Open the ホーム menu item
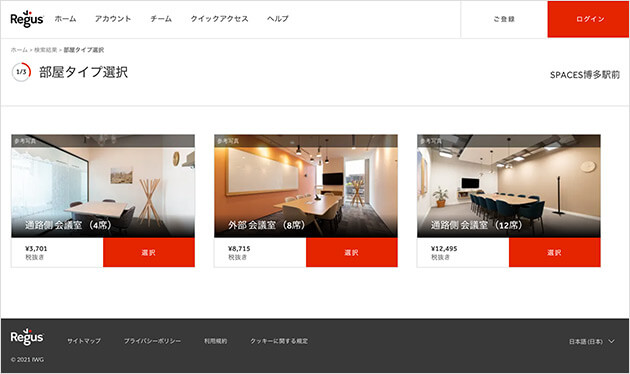Viewport: 630px width, 374px height. [65, 19]
